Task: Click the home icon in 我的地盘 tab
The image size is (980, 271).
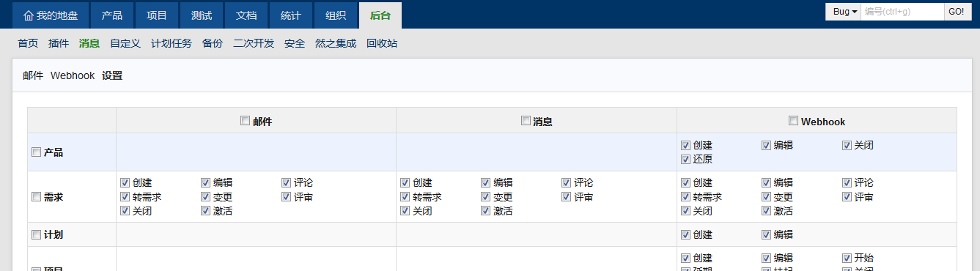Action: point(29,15)
